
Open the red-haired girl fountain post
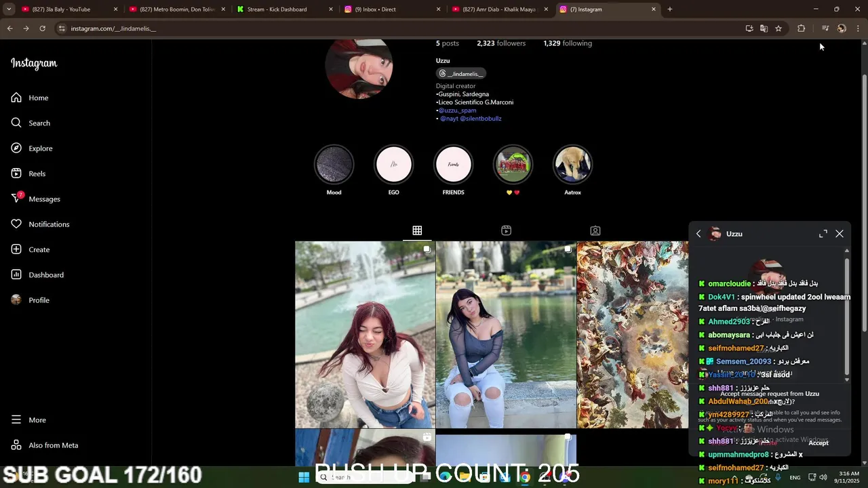365,335
